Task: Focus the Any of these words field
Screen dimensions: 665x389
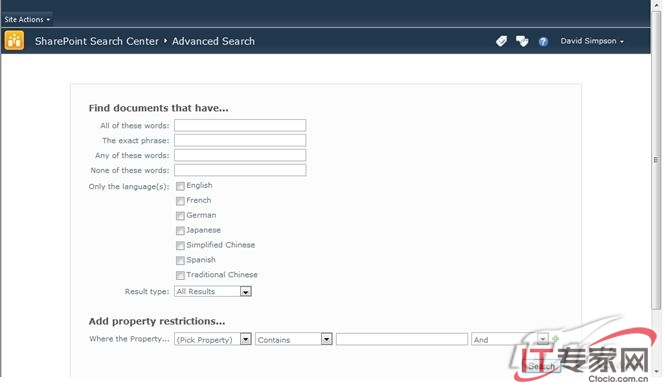Action: (x=240, y=155)
